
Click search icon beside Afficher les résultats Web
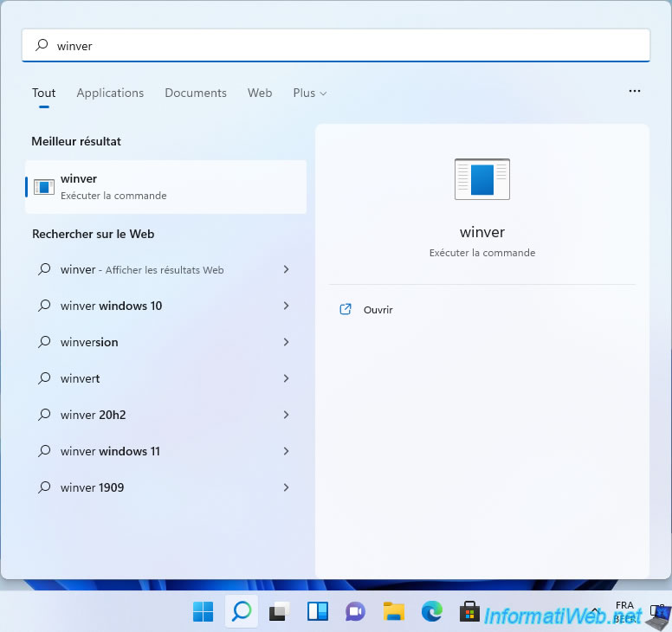click(44, 269)
